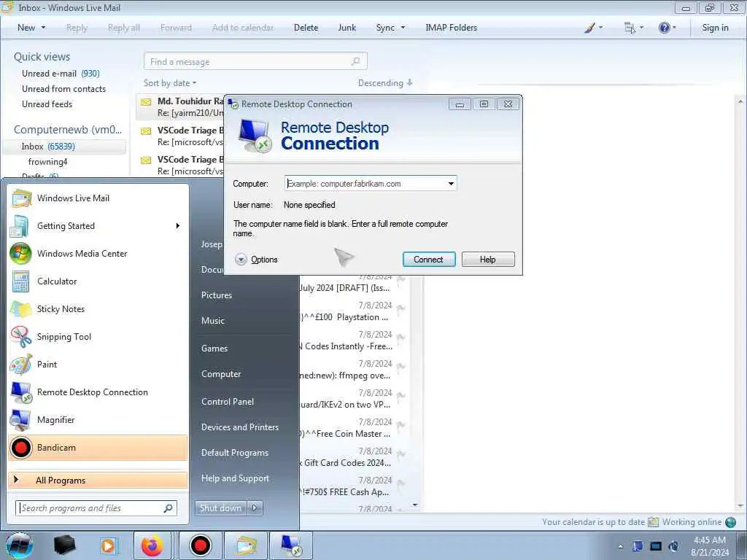
Task: Click Start menu search magnifier icon
Action: (168, 508)
